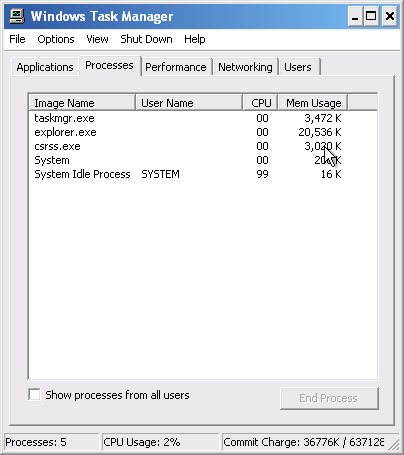
Task: Sort by Image Name column header
Action: [82, 103]
